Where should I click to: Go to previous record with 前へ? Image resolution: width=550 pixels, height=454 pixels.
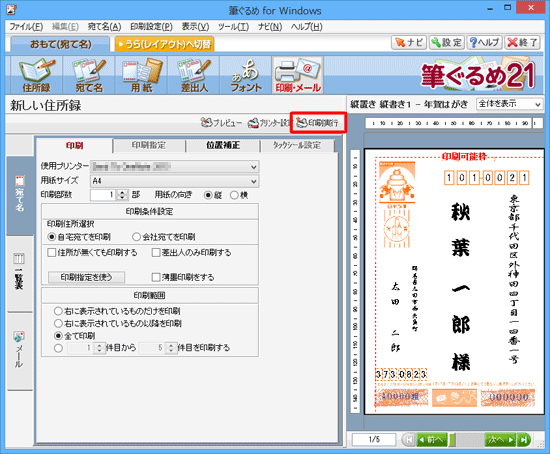431,440
